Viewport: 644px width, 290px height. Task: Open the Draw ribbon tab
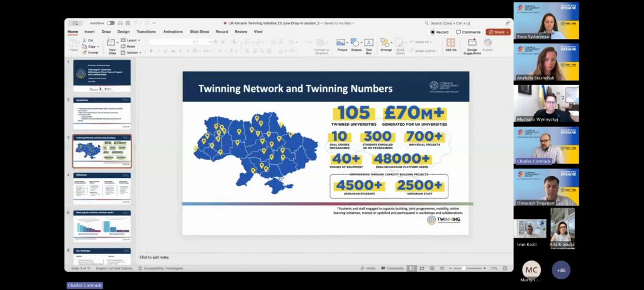[x=106, y=31]
